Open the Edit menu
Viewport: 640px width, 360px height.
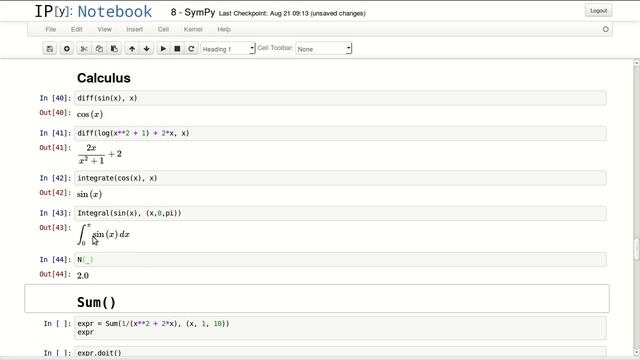(76, 29)
